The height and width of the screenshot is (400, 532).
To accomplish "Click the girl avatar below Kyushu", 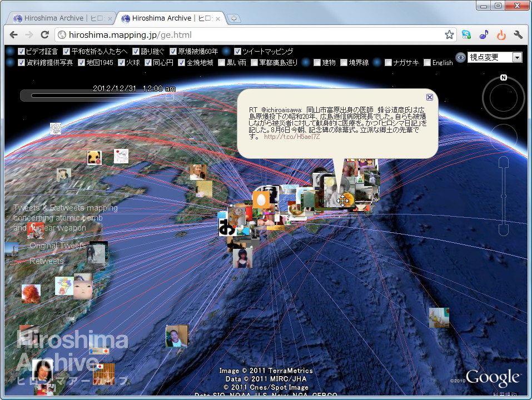I will point(242,258).
